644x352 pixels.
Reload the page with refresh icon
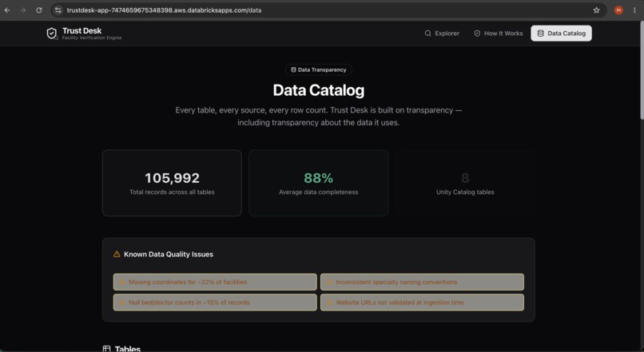click(x=39, y=10)
